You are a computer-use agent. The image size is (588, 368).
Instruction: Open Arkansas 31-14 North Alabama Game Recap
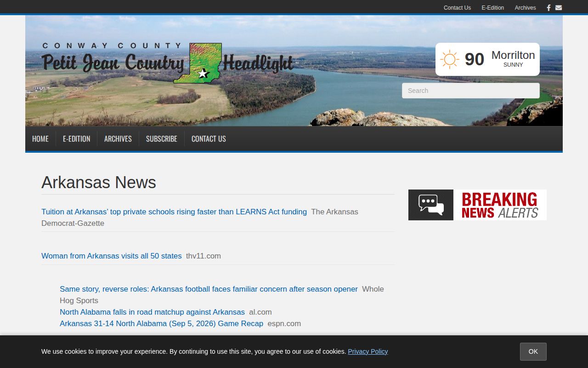click(161, 323)
